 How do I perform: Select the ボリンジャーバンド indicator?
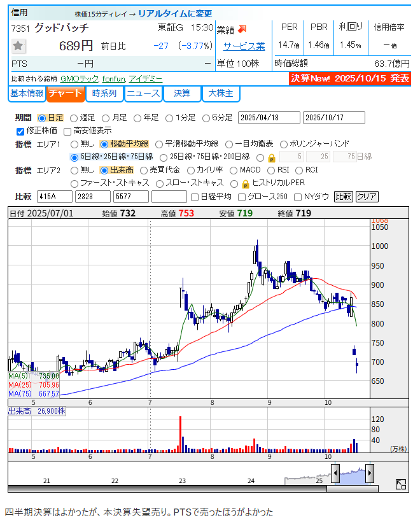coord(284,144)
